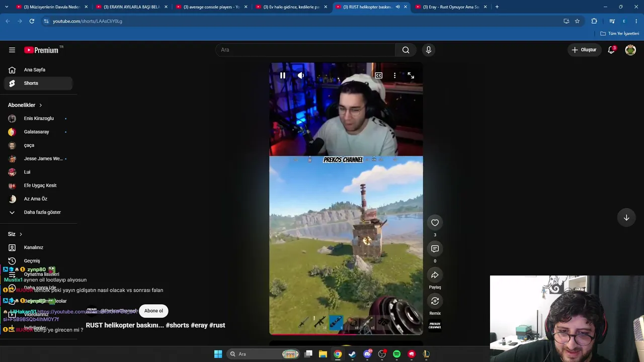This screenshot has width=644, height=362.
Task: Open the account avatar menu
Action: coord(630,50)
